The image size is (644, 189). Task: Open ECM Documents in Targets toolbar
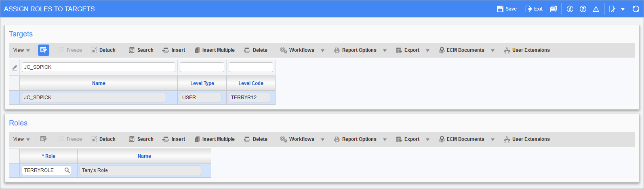pyautogui.click(x=461, y=50)
